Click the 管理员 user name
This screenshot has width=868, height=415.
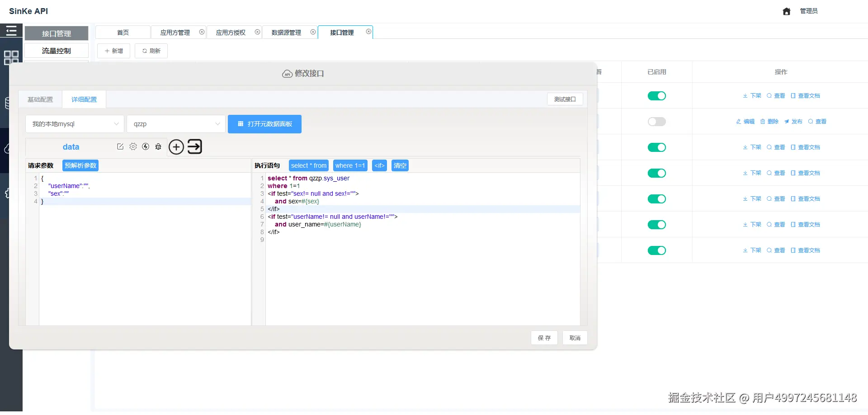809,11
